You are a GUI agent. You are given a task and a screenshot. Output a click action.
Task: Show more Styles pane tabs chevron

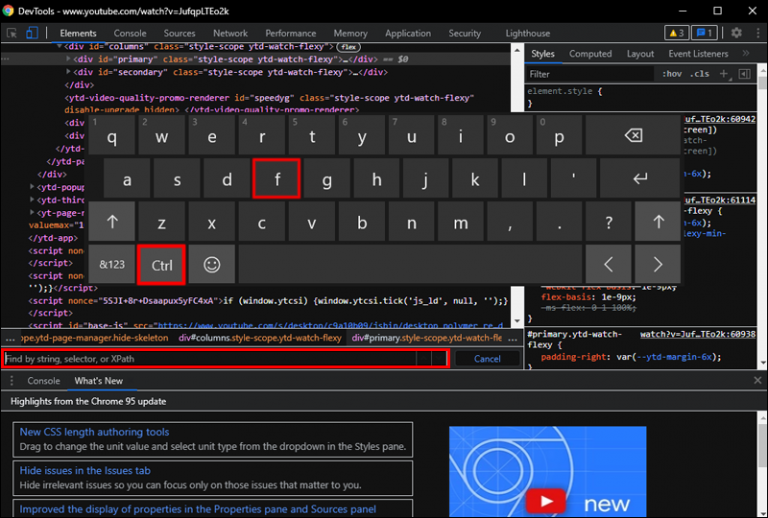tap(745, 53)
